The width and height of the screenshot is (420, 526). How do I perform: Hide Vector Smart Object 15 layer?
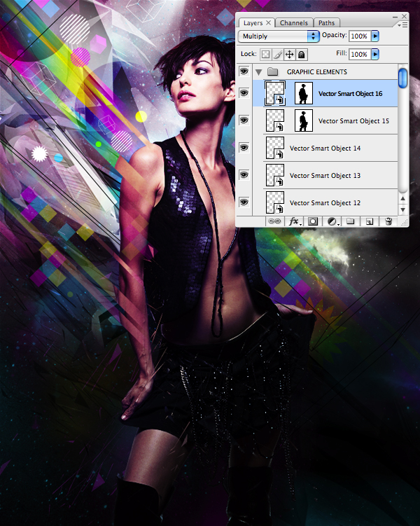(244, 120)
